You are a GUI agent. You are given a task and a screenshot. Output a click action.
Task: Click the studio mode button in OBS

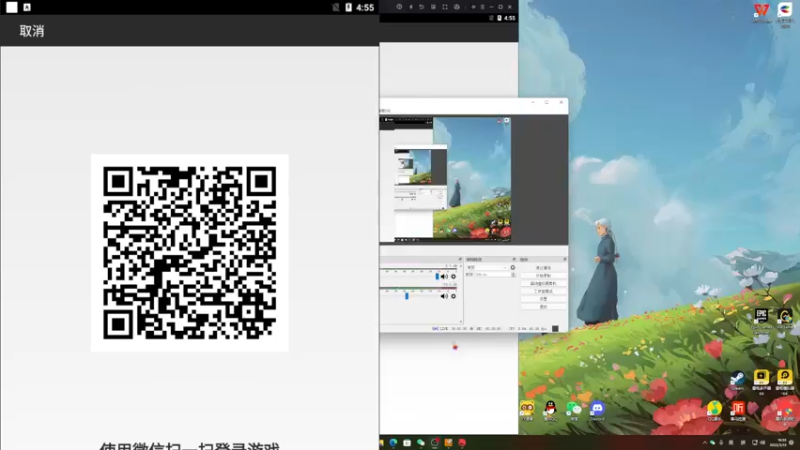[x=543, y=291]
